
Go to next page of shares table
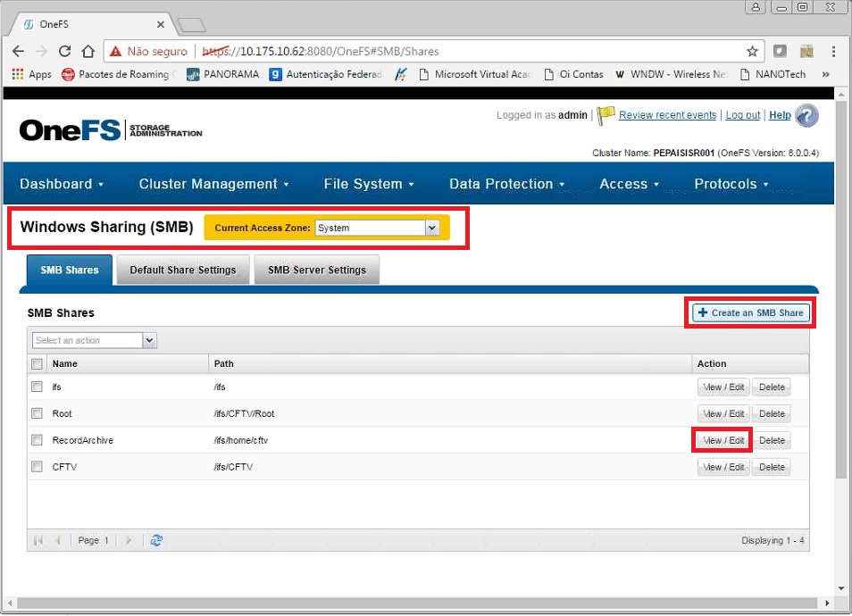click(x=129, y=540)
